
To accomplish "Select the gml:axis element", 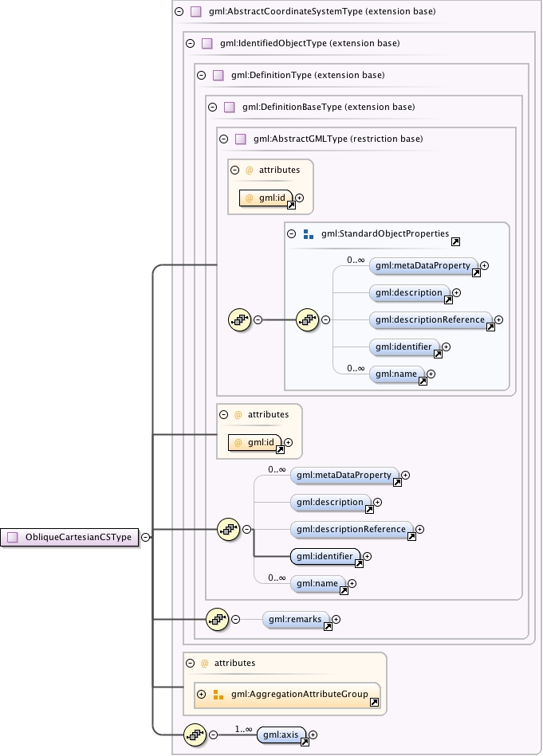I will coord(281,734).
